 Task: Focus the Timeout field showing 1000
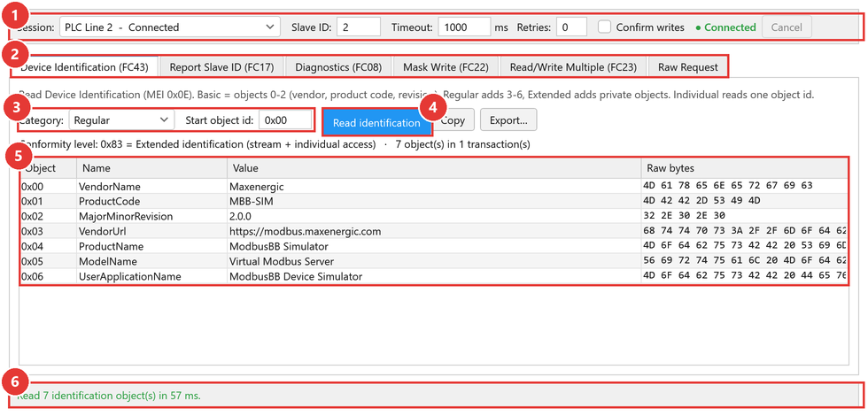[x=464, y=27]
